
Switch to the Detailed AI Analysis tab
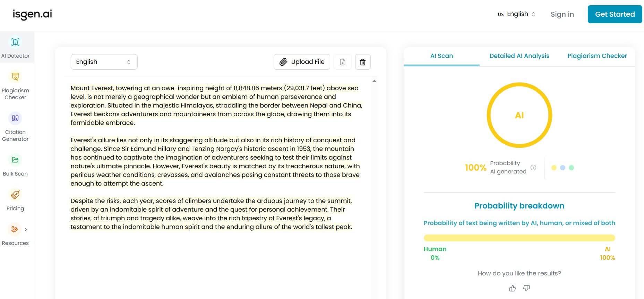519,56
